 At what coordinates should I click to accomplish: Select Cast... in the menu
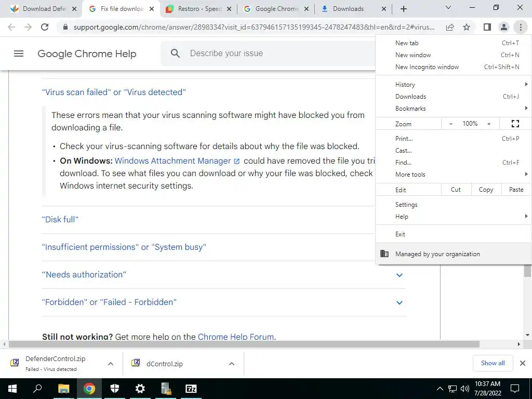click(x=454, y=150)
